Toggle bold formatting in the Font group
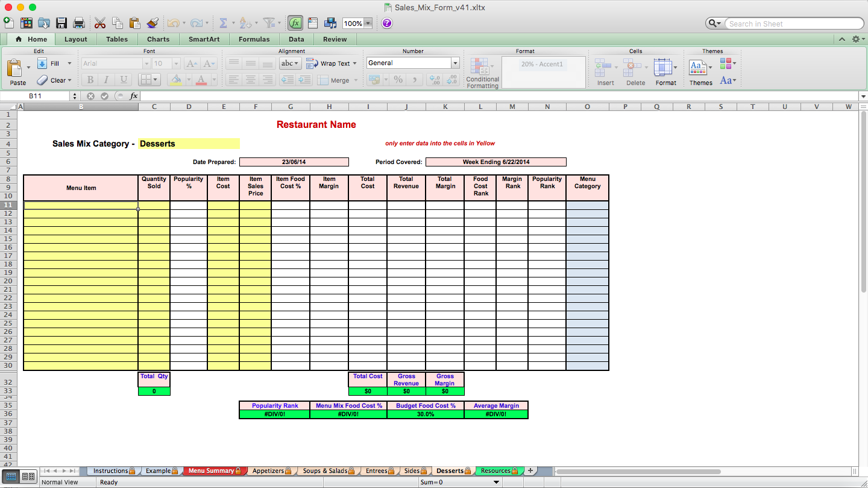The image size is (868, 488). pos(90,79)
